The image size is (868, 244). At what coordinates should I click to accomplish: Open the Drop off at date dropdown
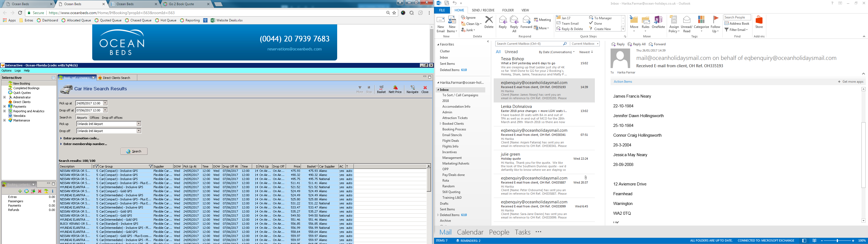click(x=105, y=110)
